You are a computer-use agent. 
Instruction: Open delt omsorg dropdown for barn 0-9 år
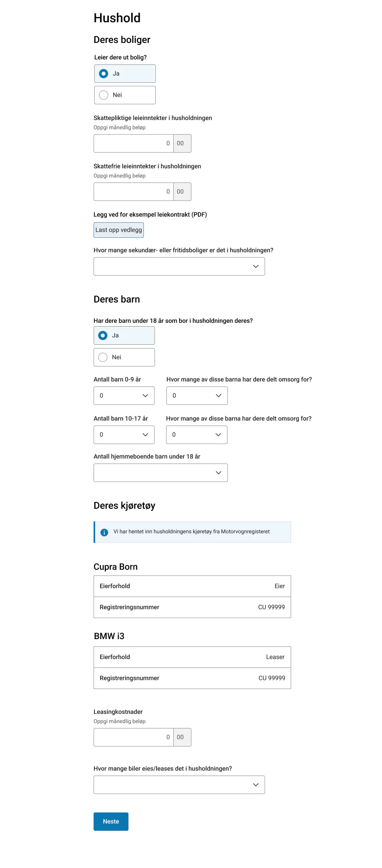click(x=197, y=396)
